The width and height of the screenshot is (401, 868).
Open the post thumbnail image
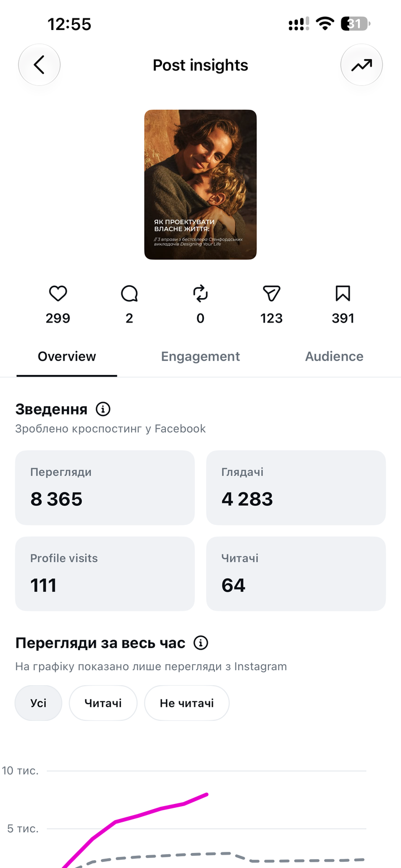tap(200, 184)
